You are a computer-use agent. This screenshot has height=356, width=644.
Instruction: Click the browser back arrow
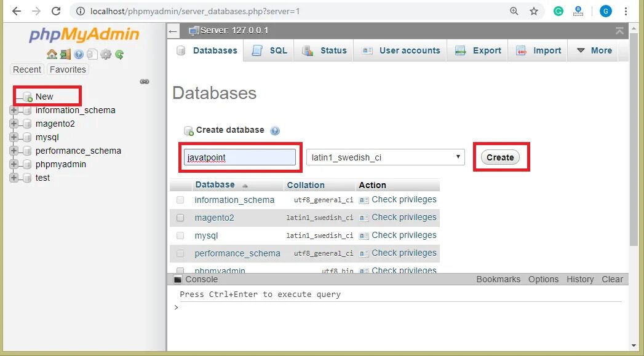[17, 11]
